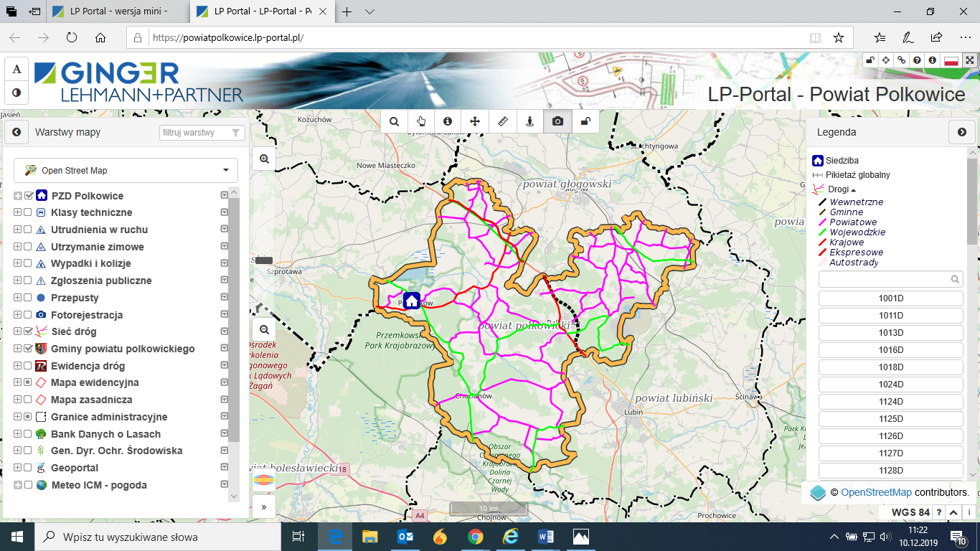
Task: Enable the Wypadki i kolizje layer
Action: coord(28,264)
